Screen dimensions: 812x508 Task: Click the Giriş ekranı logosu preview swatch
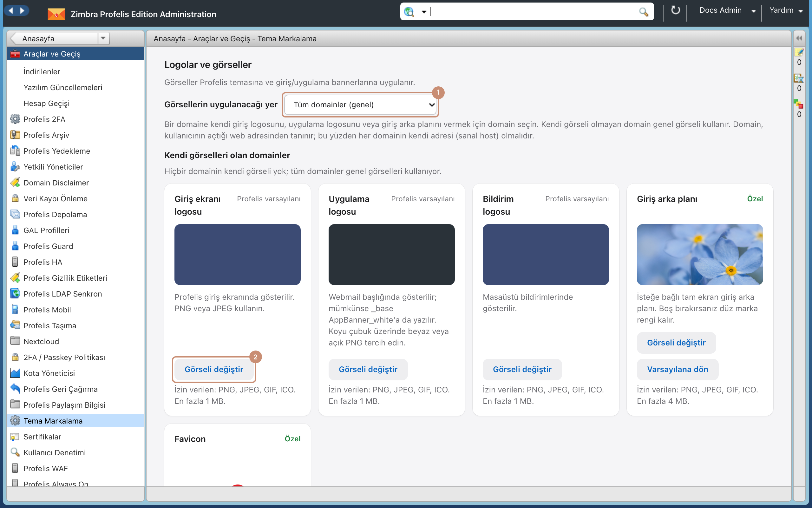237,254
